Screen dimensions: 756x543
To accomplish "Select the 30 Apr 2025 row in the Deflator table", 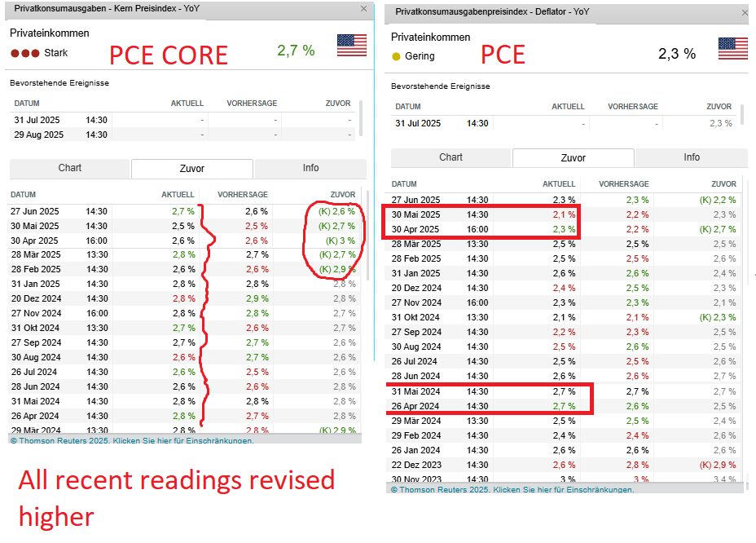I will pos(564,229).
